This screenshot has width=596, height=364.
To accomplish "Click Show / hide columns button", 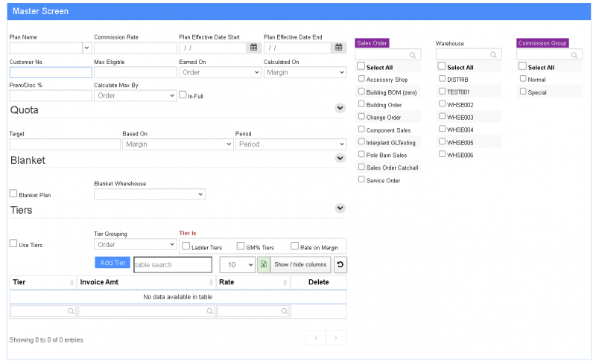I will (x=300, y=264).
